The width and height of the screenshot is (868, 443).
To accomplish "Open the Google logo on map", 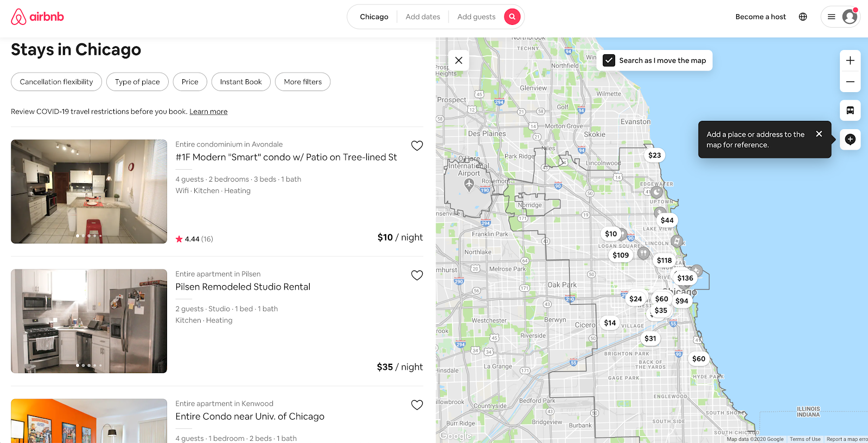I will [x=456, y=435].
